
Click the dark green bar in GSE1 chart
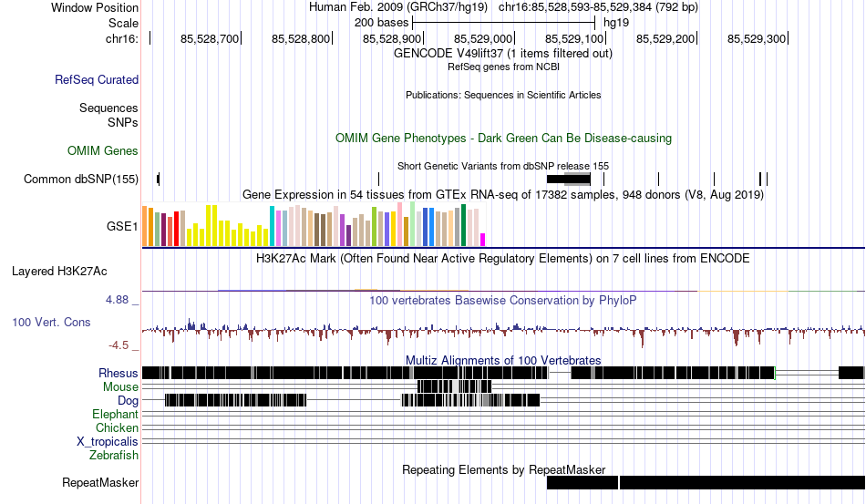click(x=463, y=225)
